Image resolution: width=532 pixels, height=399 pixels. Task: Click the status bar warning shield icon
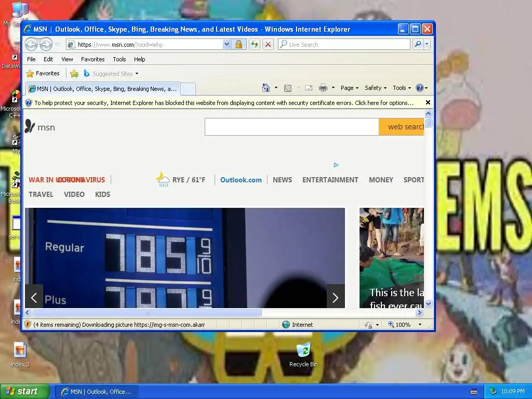28,325
